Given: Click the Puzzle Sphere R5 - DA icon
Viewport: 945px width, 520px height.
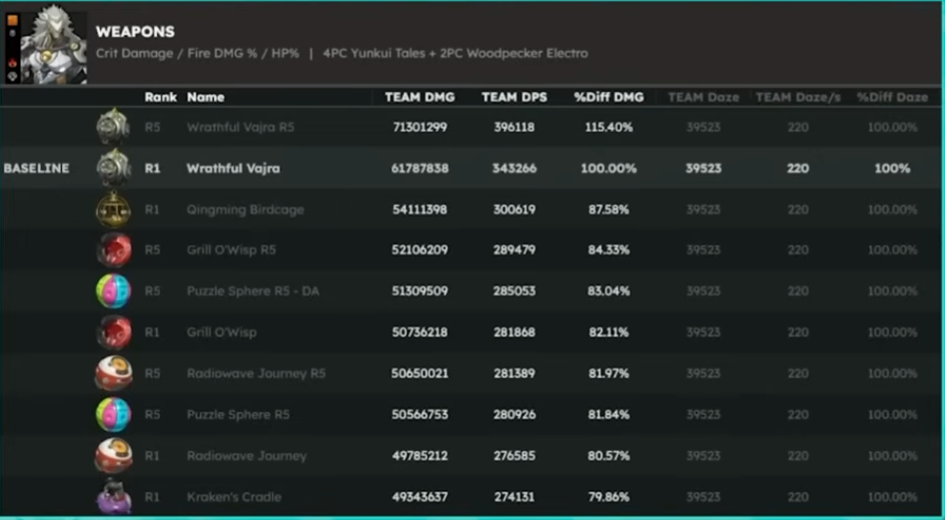Looking at the screenshot, I should (x=113, y=291).
